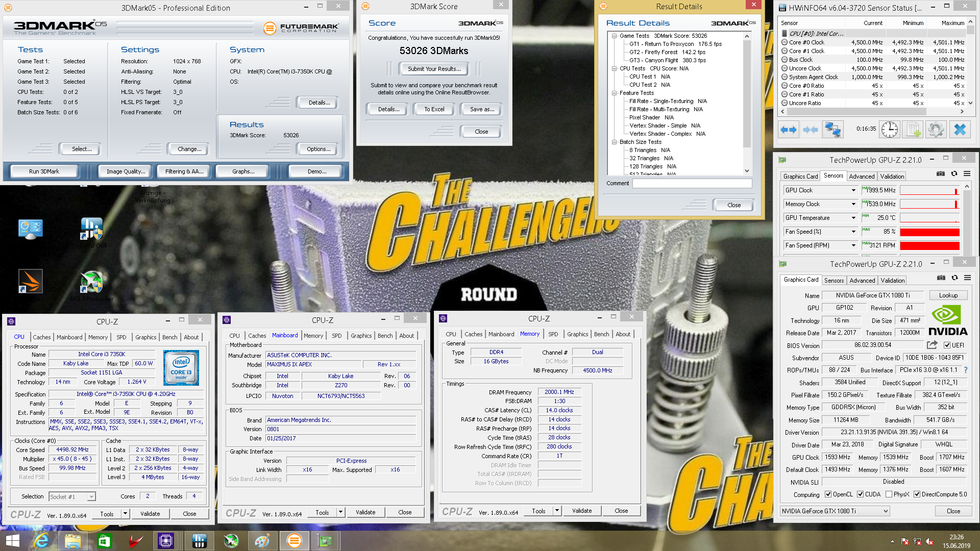Collapse Game Tests tree node in Result Details

[x=615, y=36]
